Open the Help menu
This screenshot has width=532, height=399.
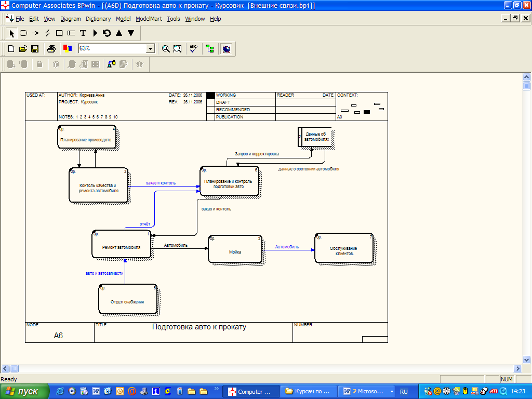(x=216, y=19)
